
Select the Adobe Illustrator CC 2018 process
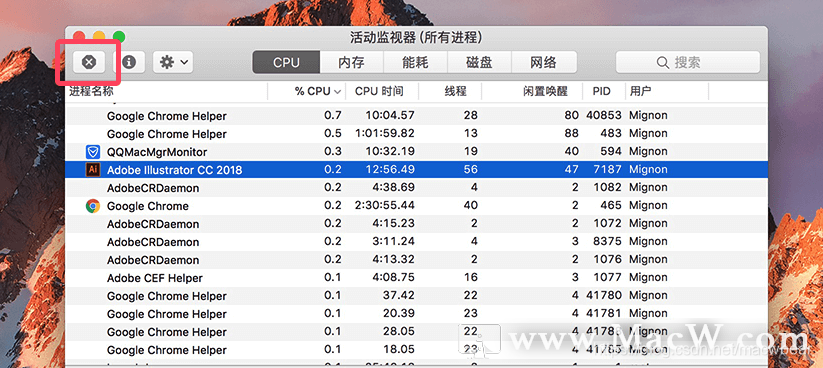coord(417,170)
